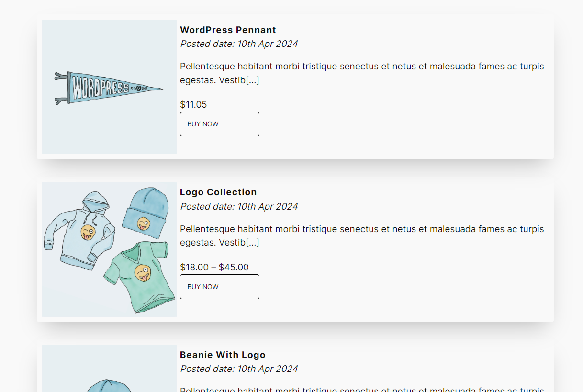Click the WordPress Pennant posted date
The width and height of the screenshot is (583, 392).
239,44
